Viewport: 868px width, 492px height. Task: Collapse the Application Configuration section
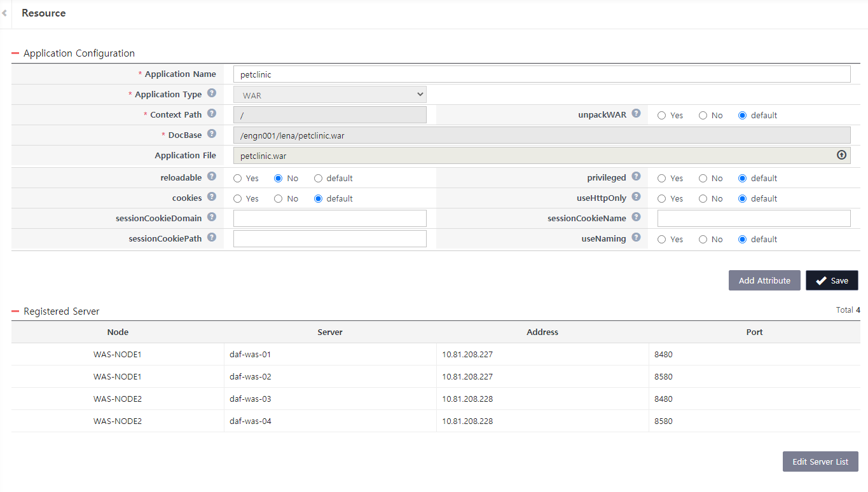coord(15,53)
